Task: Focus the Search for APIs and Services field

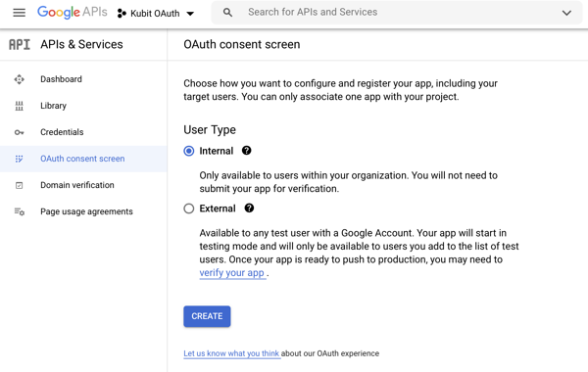Action: tap(397, 13)
